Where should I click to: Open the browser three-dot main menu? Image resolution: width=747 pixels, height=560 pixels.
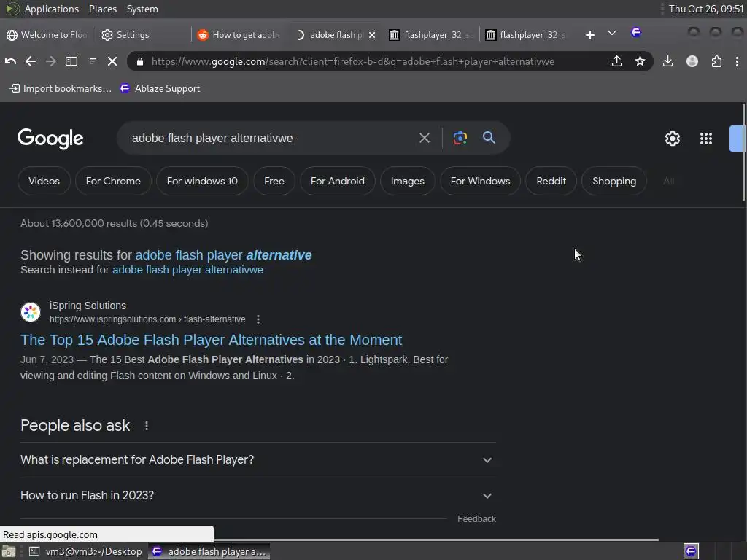pos(737,61)
